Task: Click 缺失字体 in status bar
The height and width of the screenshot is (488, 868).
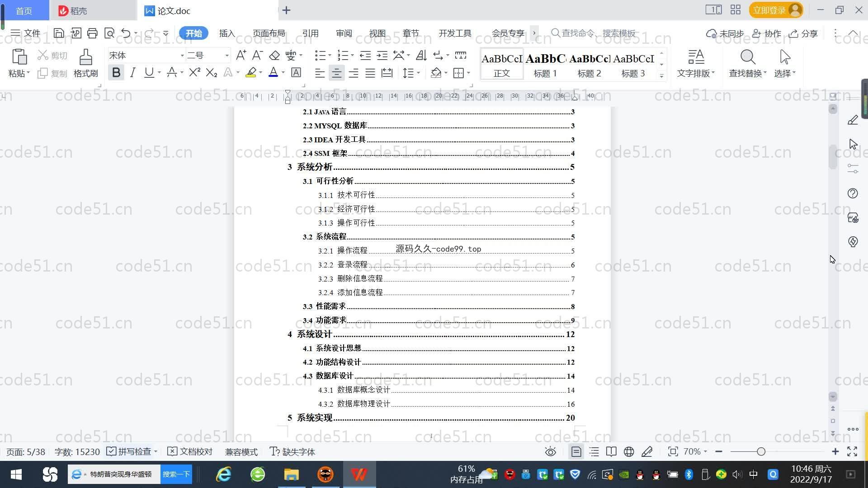Action: coord(292,451)
